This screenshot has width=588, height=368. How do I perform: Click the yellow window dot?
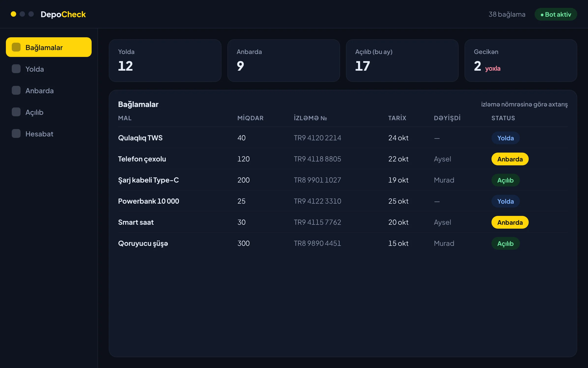(13, 14)
